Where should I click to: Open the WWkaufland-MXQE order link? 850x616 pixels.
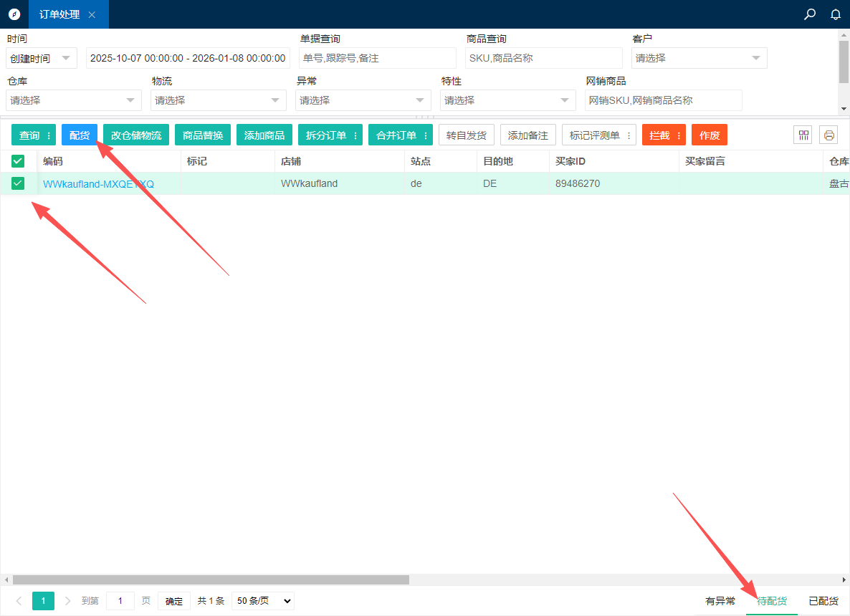[x=98, y=183]
